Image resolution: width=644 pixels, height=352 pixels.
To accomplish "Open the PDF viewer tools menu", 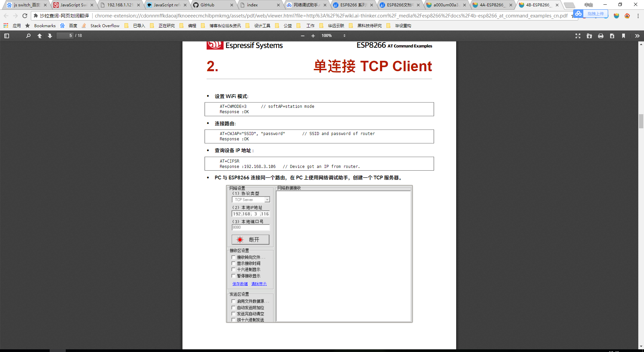I will pos(637,36).
